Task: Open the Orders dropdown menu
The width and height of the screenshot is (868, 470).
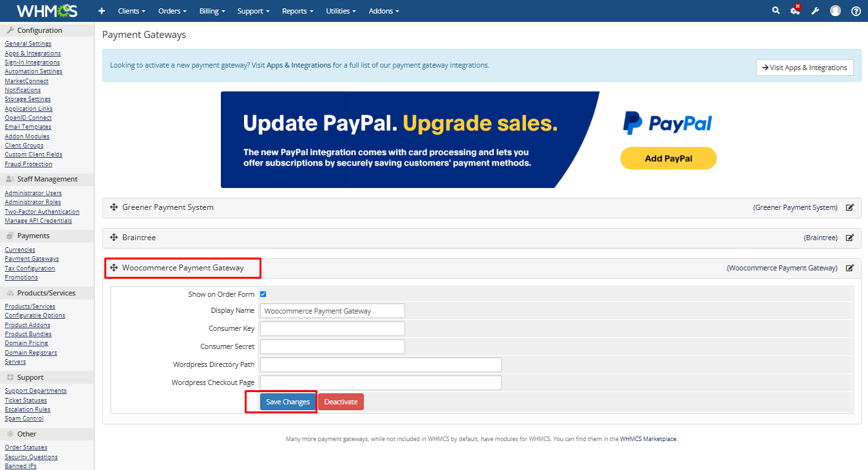Action: coord(173,11)
